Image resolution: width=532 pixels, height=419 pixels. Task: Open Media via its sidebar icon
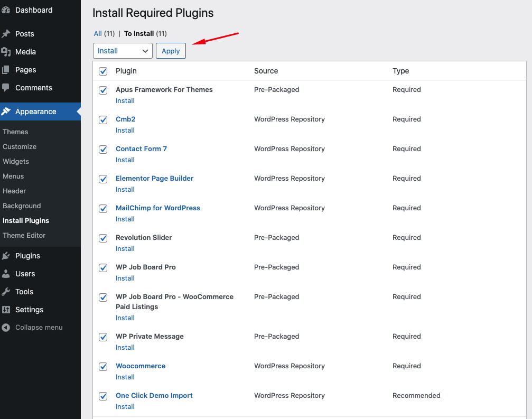6,52
